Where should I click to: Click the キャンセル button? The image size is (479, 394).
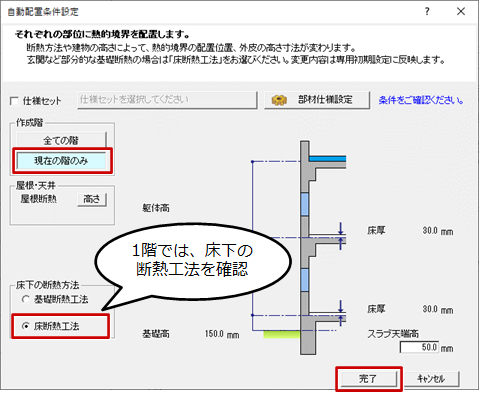click(431, 379)
